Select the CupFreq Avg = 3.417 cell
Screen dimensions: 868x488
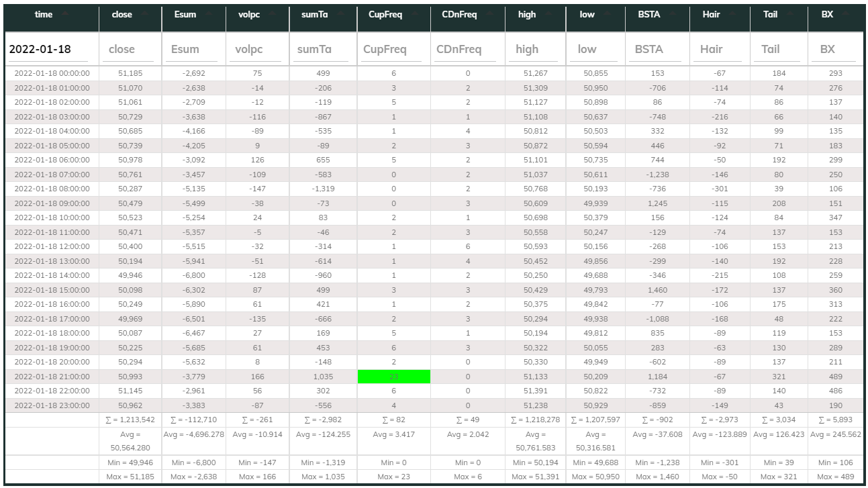click(x=394, y=441)
